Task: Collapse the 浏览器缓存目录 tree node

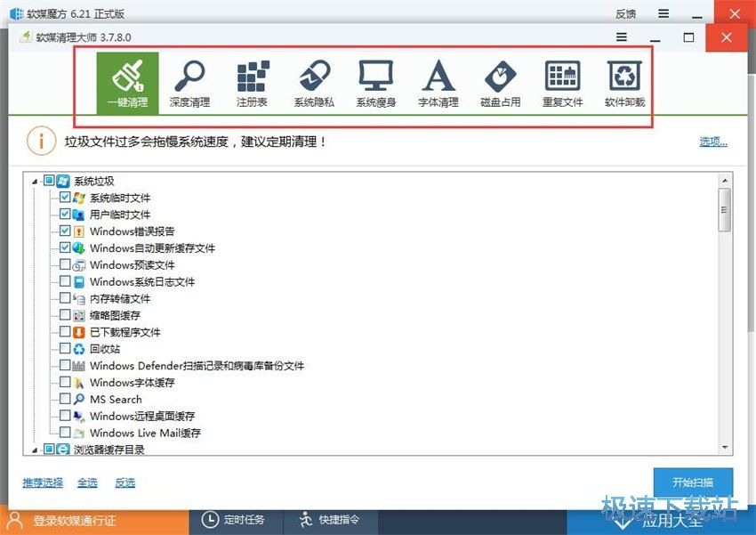Action: (35, 450)
